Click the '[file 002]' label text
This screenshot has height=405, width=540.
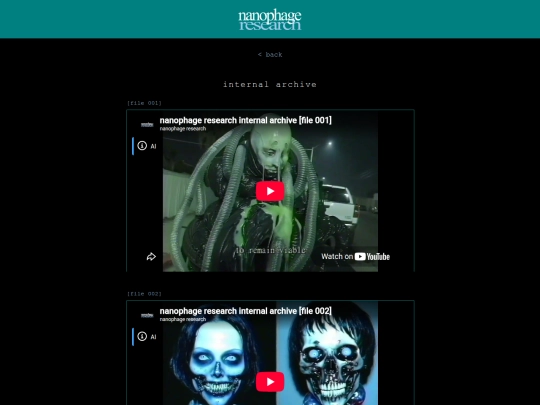(144, 294)
